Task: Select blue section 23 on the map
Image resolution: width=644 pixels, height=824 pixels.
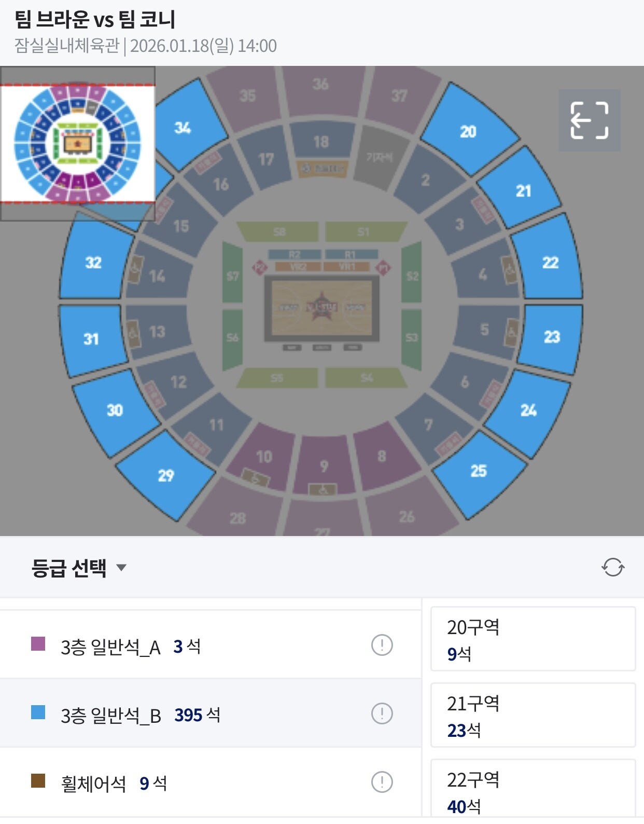Action: (552, 337)
